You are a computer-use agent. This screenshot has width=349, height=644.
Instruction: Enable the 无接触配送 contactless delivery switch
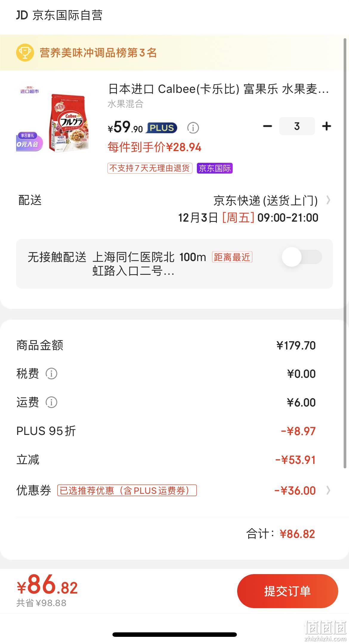click(x=302, y=257)
